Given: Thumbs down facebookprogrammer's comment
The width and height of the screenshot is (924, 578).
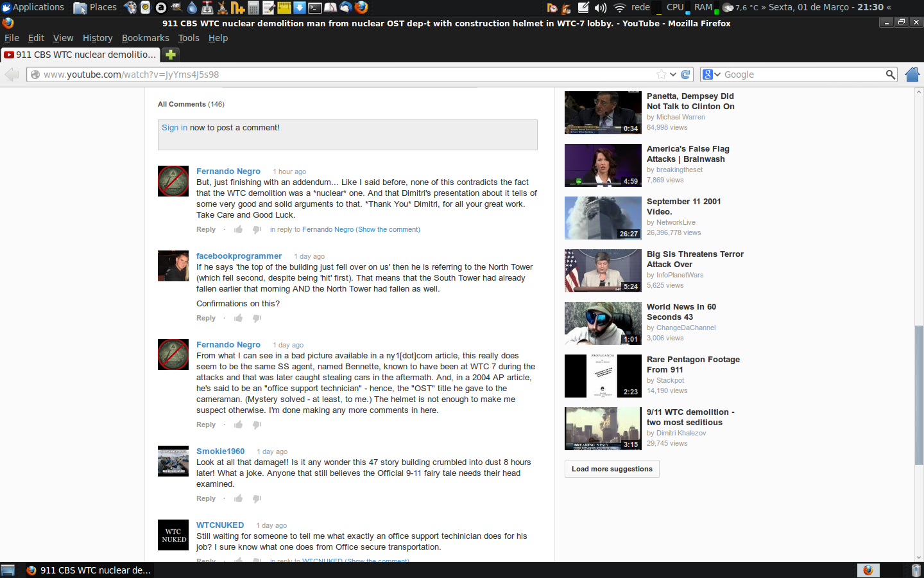Looking at the screenshot, I should [x=257, y=318].
